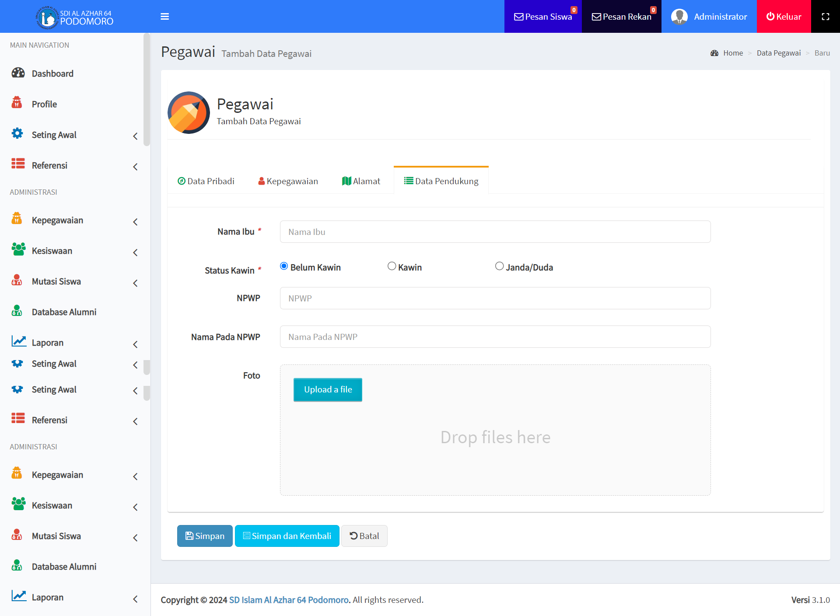Switch to the Alamat tab
Image resolution: width=840 pixels, height=616 pixels.
[x=361, y=181]
